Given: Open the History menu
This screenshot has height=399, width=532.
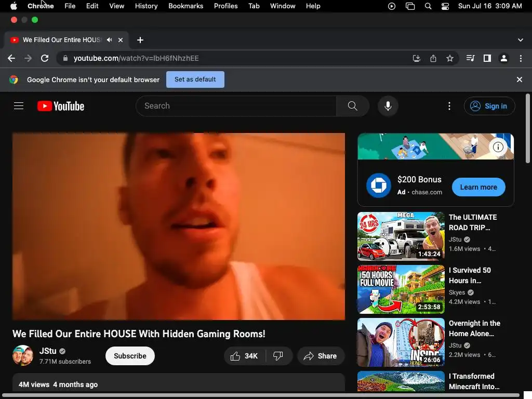Looking at the screenshot, I should (146, 6).
